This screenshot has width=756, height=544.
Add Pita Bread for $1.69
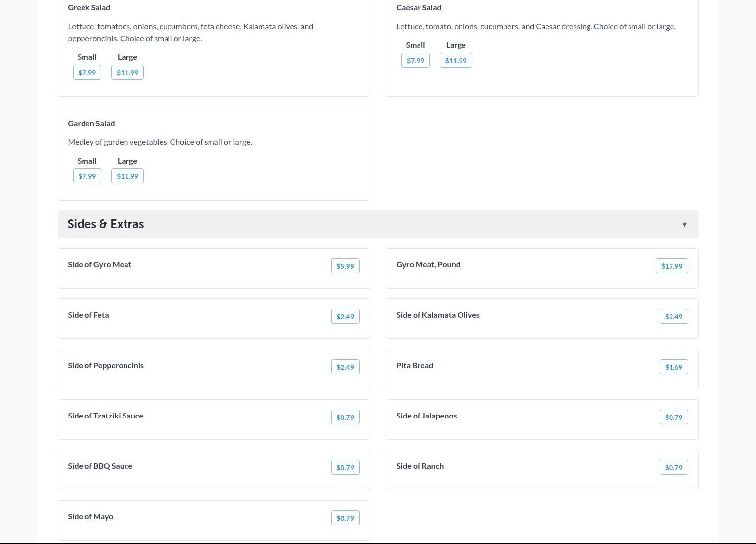[x=673, y=367]
